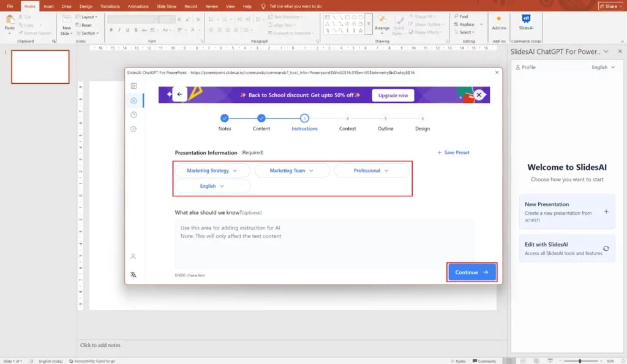This screenshot has width=627, height=364.
Task: Open the Slide Show ribbon tab
Action: pyautogui.click(x=168, y=6)
